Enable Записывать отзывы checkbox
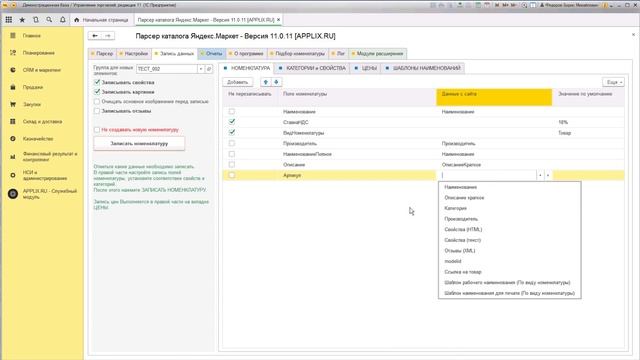The height and width of the screenshot is (360, 640). [97, 111]
